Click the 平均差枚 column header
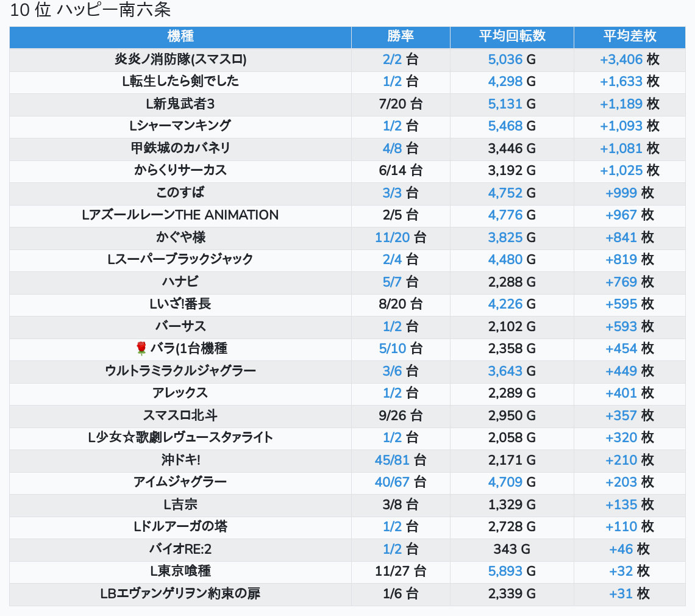The image size is (695, 616). tap(629, 36)
